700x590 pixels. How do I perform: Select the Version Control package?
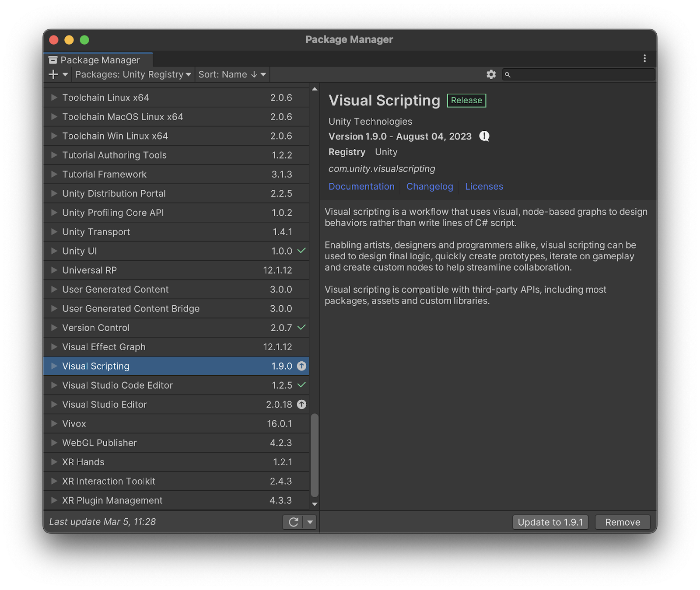pyautogui.click(x=176, y=328)
